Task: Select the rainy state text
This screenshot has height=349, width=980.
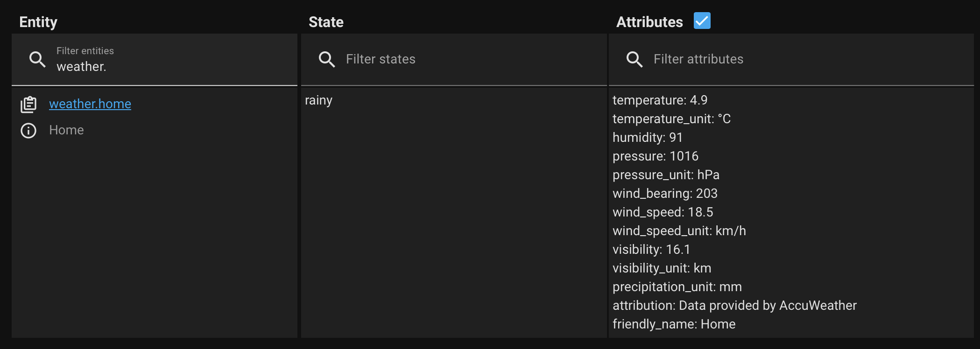Action: (x=319, y=100)
